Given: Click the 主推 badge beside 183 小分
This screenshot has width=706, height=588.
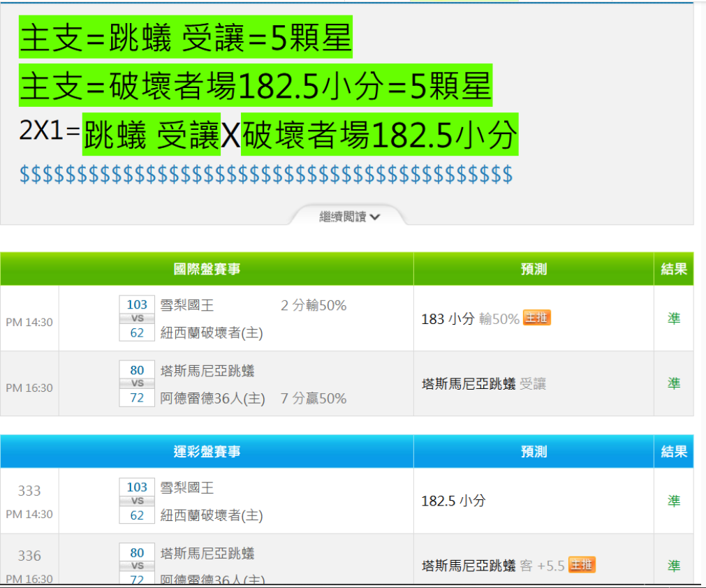Looking at the screenshot, I should (x=537, y=318).
